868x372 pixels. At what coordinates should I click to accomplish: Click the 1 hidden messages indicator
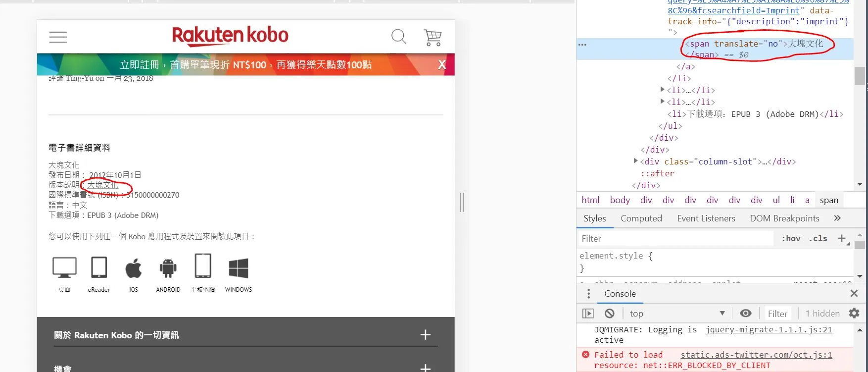(x=822, y=314)
